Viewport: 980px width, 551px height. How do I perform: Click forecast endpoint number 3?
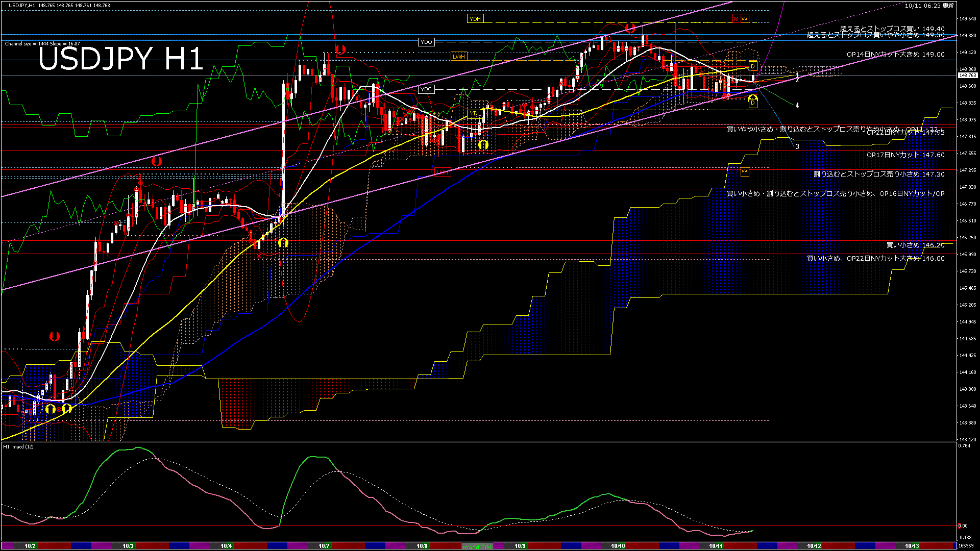point(797,146)
